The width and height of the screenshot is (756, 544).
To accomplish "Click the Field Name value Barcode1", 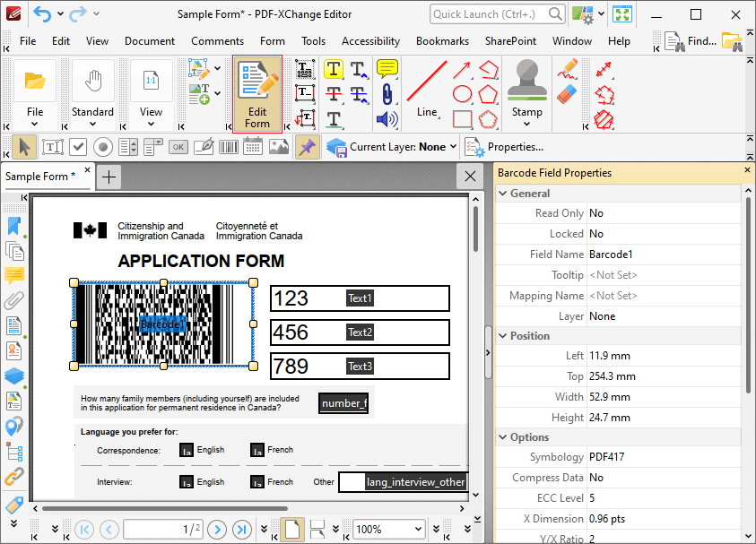I will point(611,255).
